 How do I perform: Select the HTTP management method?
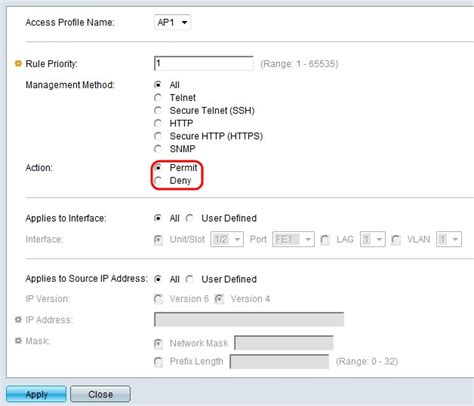(158, 123)
